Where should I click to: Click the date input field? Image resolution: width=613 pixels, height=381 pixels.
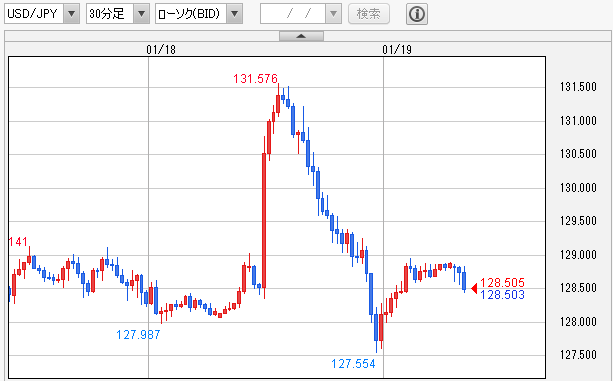point(293,14)
